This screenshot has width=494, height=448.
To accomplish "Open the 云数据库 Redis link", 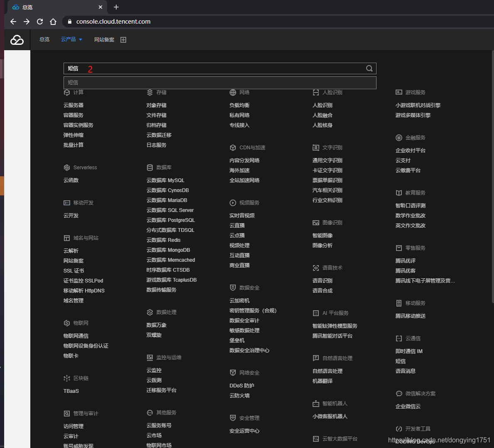I will pos(164,240).
